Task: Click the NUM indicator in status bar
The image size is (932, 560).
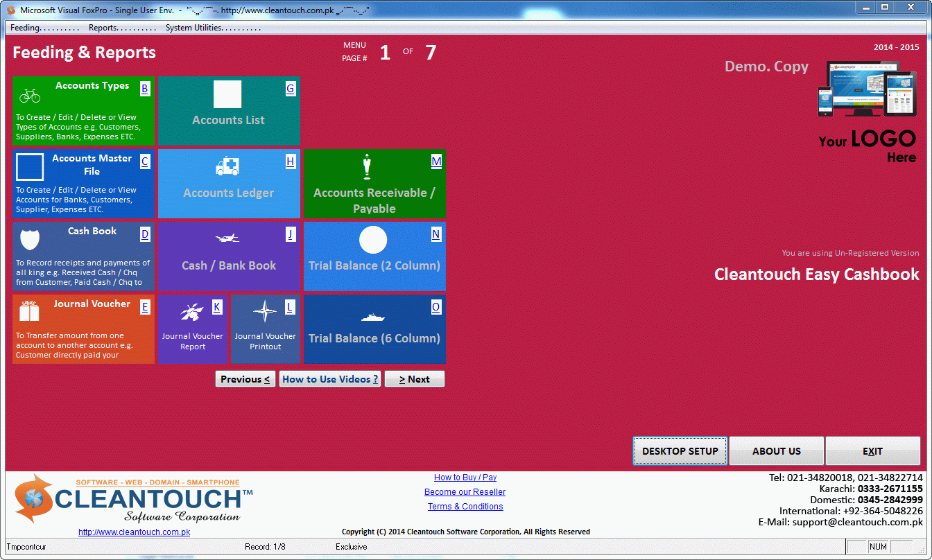Action: pos(878,547)
